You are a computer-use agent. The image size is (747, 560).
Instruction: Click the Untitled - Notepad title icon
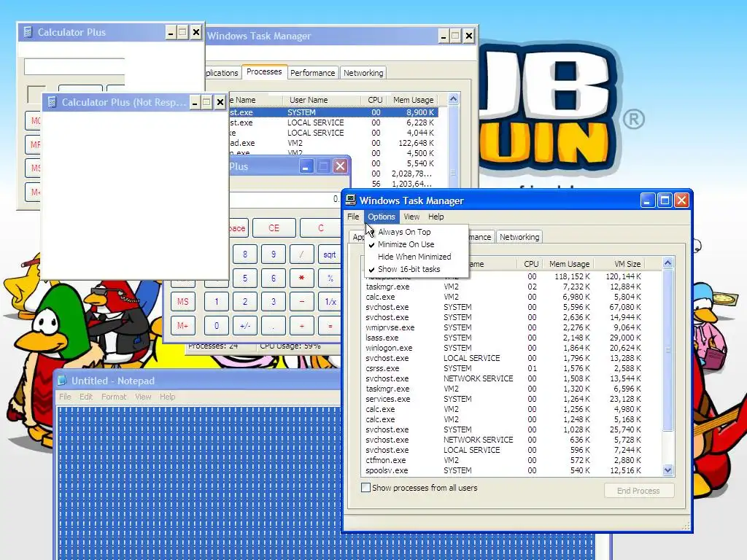point(63,381)
